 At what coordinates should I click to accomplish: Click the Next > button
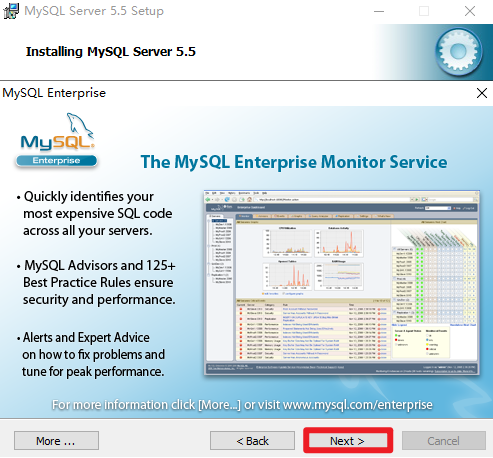[x=348, y=441]
